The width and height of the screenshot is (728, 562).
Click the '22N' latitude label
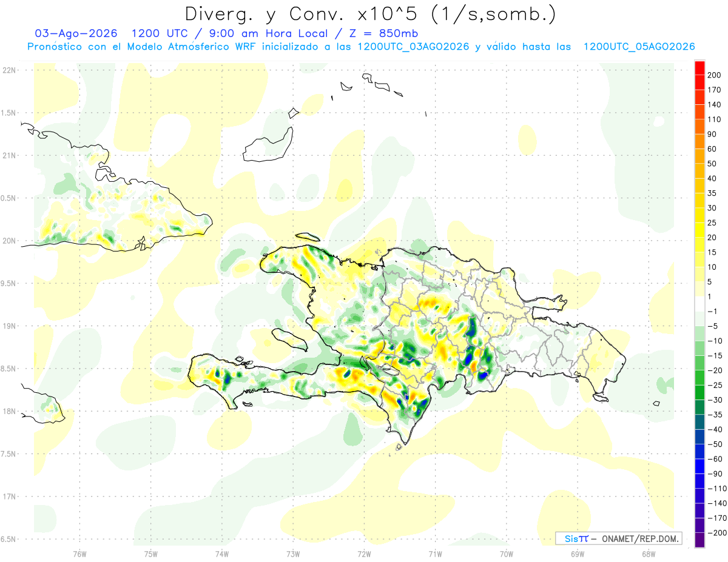(x=8, y=70)
